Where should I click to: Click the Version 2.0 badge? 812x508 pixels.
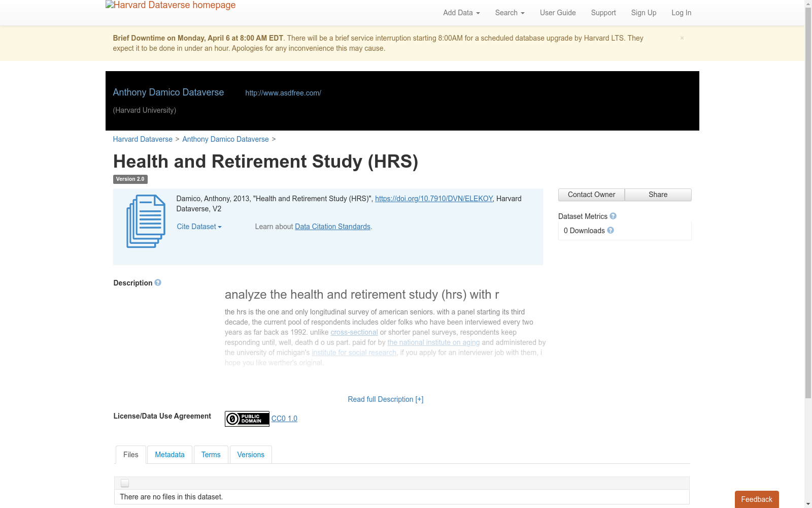pos(130,179)
